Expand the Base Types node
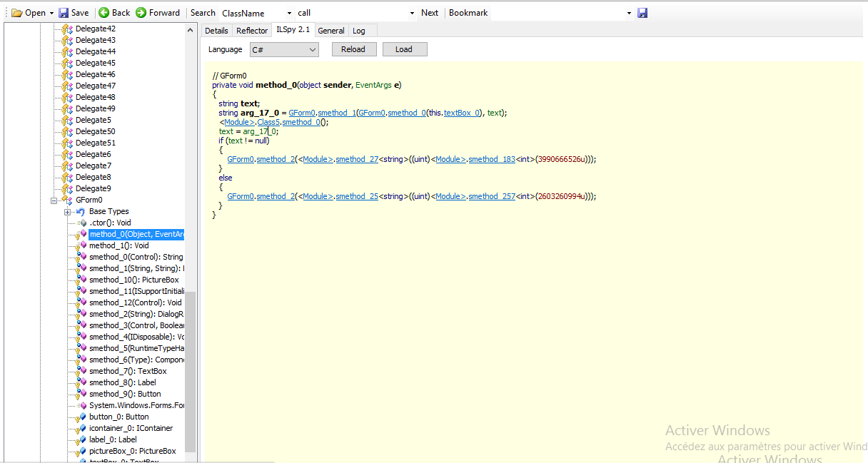Image resolution: width=868 pixels, height=463 pixels. click(x=67, y=212)
